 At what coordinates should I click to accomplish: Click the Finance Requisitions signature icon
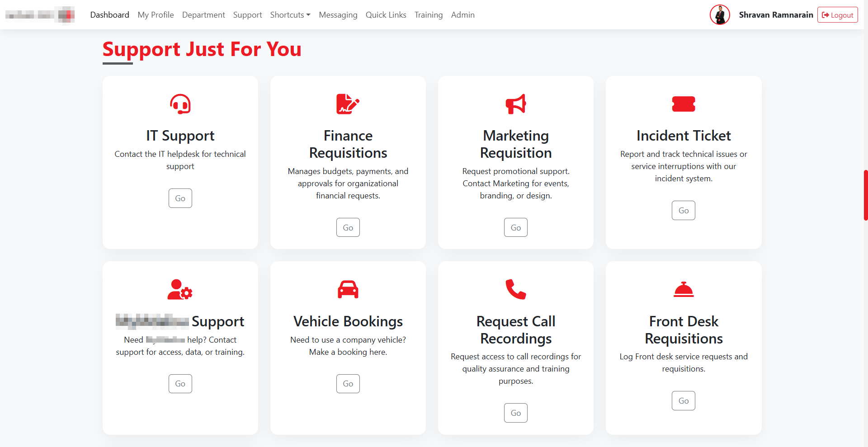pos(348,104)
